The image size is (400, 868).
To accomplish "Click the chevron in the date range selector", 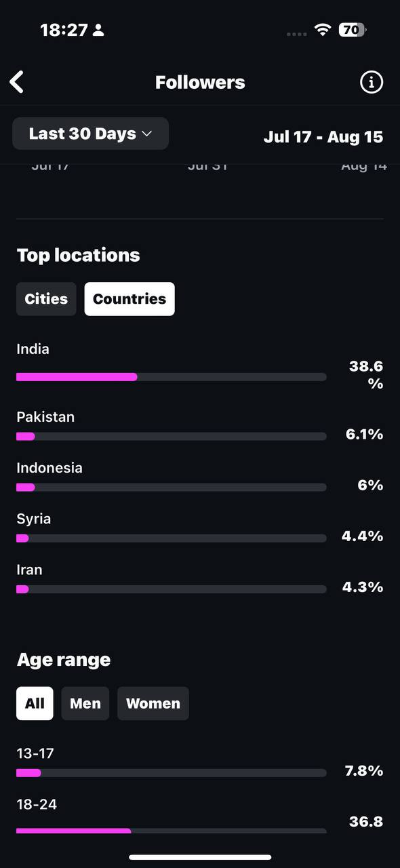I will [x=146, y=134].
